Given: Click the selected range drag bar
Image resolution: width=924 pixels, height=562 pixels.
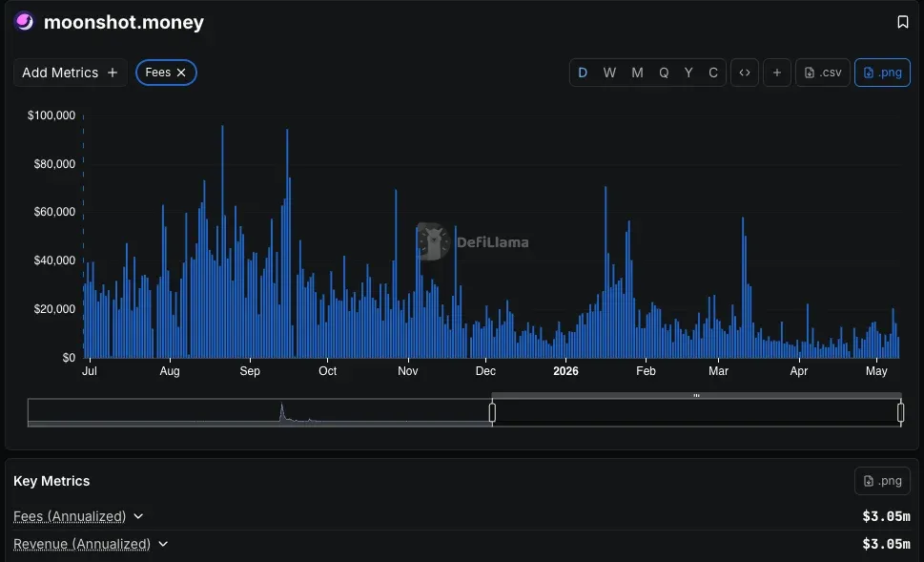Looking at the screenshot, I should (696, 395).
